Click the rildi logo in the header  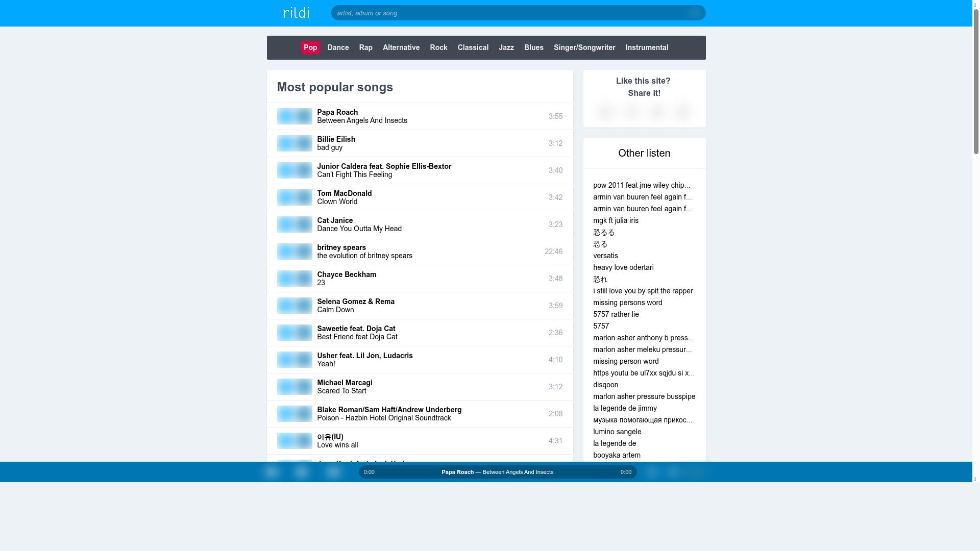pyautogui.click(x=296, y=13)
